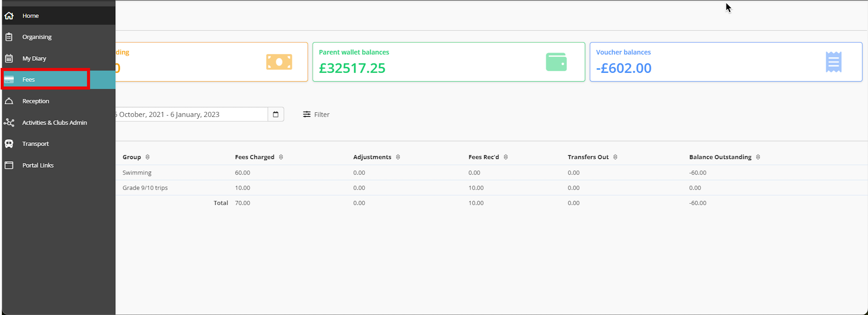The height and width of the screenshot is (315, 868).
Task: Click the date range input field
Action: click(191, 114)
